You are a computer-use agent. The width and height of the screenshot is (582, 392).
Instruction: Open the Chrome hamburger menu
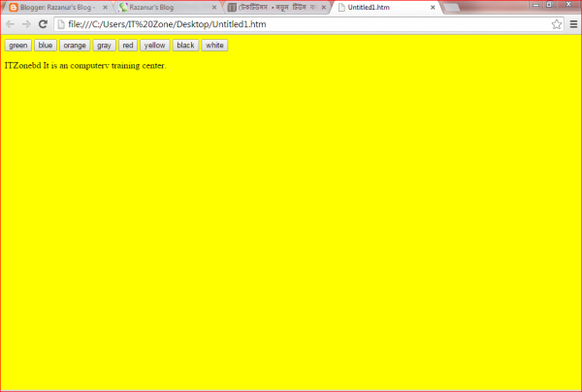(x=573, y=24)
